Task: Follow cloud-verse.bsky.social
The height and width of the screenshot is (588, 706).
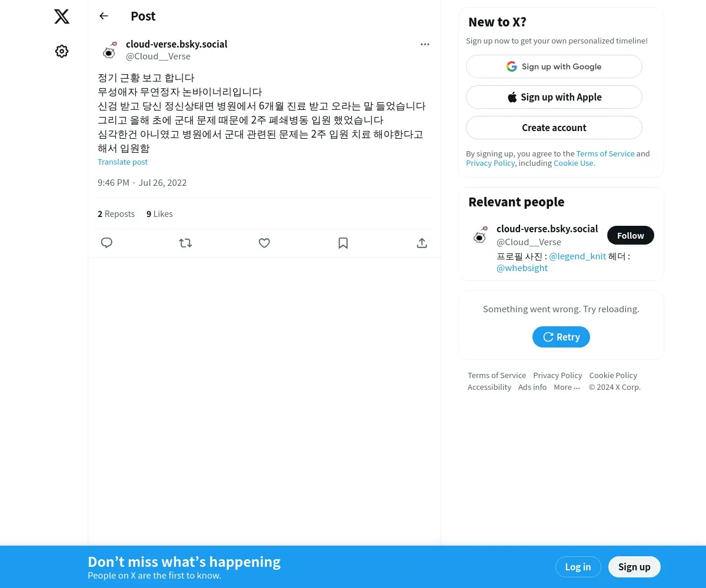Action: 631,235
